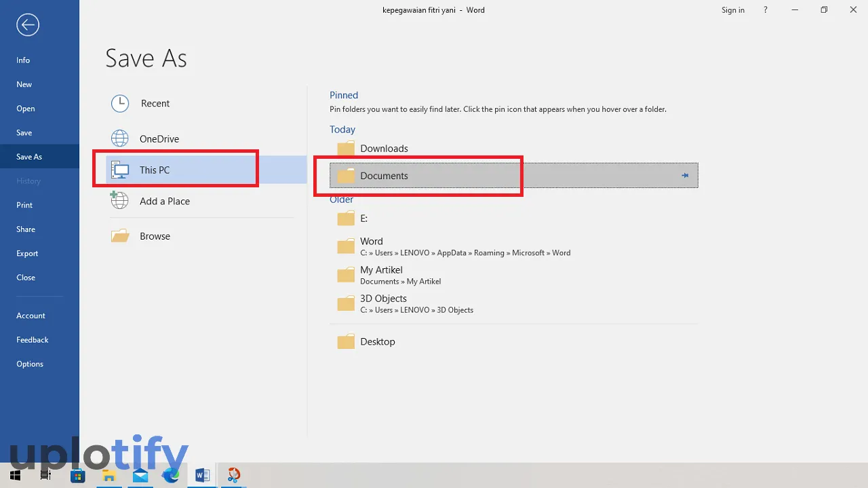
Task: Open File Explorer from the taskbar
Action: pyautogui.click(x=109, y=475)
